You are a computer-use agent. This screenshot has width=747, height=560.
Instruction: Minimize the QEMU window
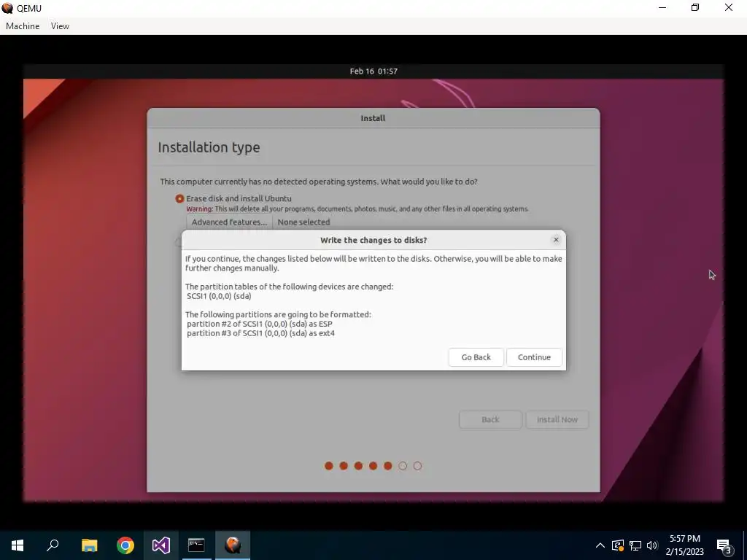pyautogui.click(x=662, y=7)
